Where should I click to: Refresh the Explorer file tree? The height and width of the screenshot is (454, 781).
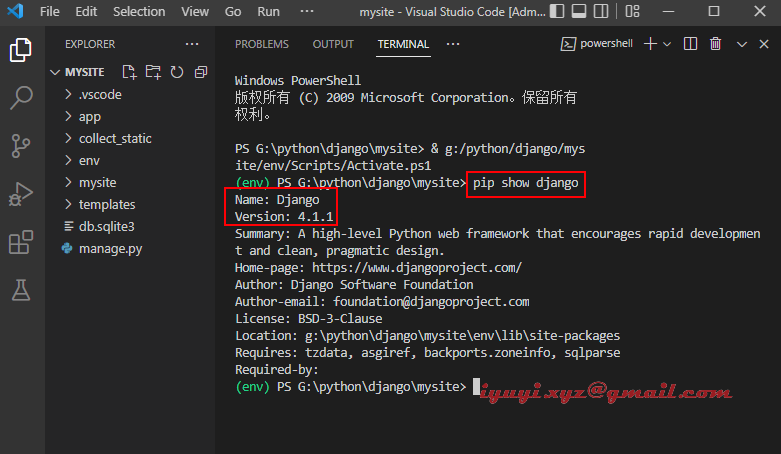point(177,72)
